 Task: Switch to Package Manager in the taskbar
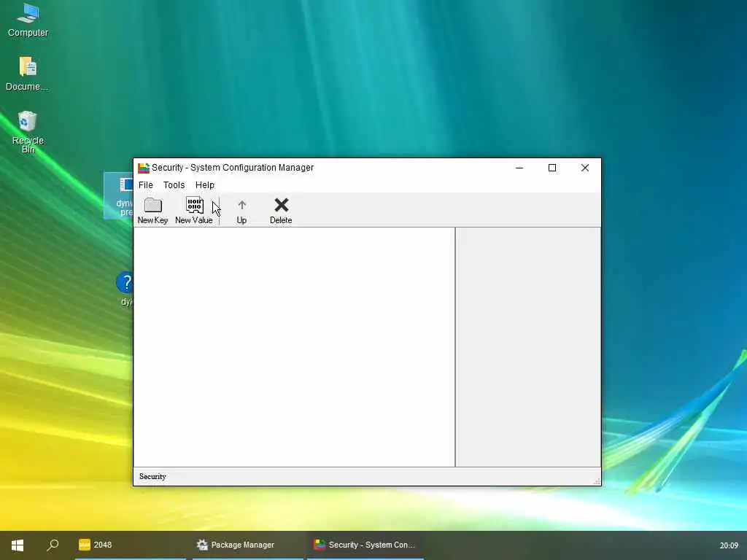tap(248, 545)
